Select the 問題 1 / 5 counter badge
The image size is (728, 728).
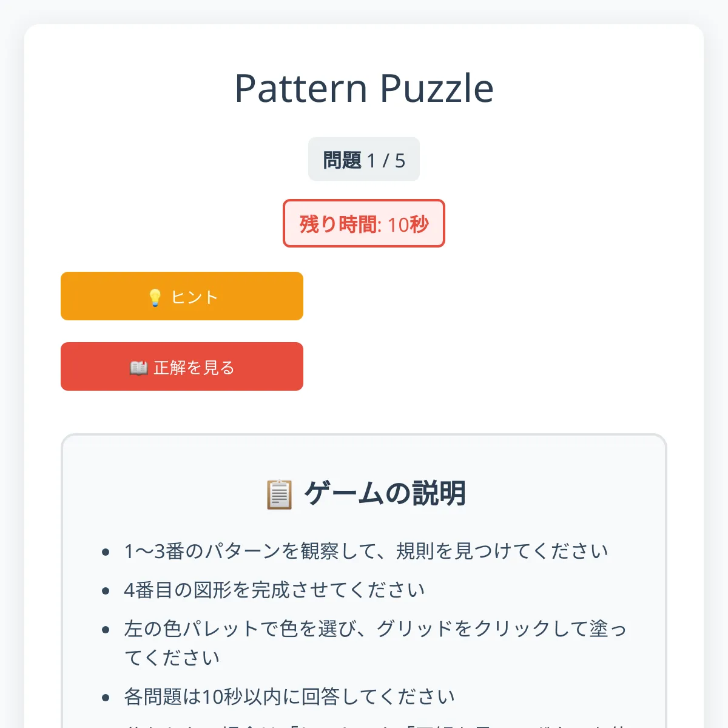pyautogui.click(x=364, y=160)
